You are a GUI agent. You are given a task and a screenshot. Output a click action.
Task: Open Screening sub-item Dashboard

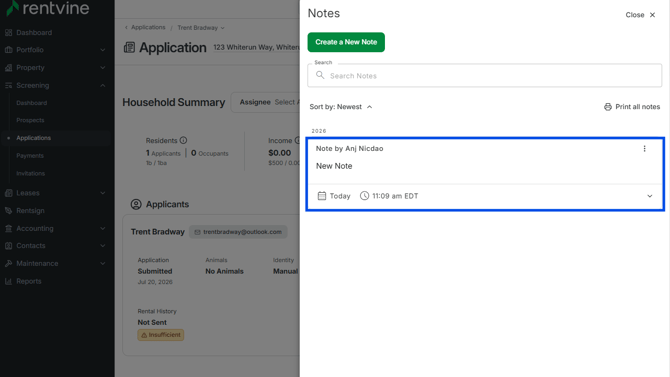[32, 103]
